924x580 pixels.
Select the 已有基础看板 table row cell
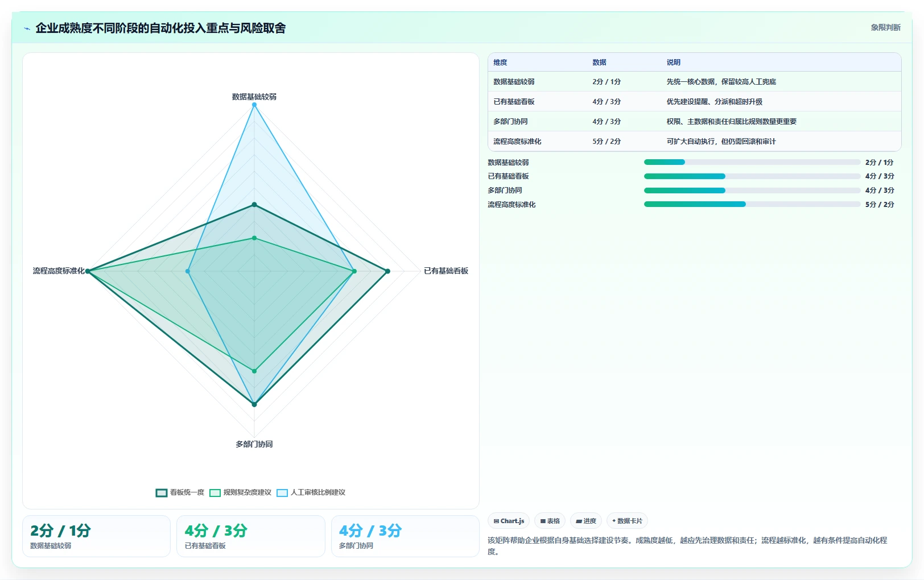point(514,102)
